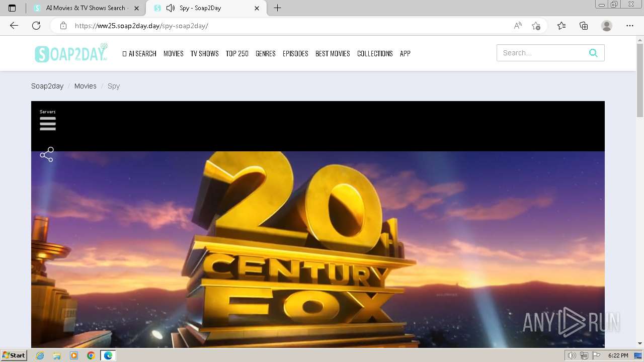Launch Internet Explorer from the taskbar
644x362 pixels.
pos(40,355)
